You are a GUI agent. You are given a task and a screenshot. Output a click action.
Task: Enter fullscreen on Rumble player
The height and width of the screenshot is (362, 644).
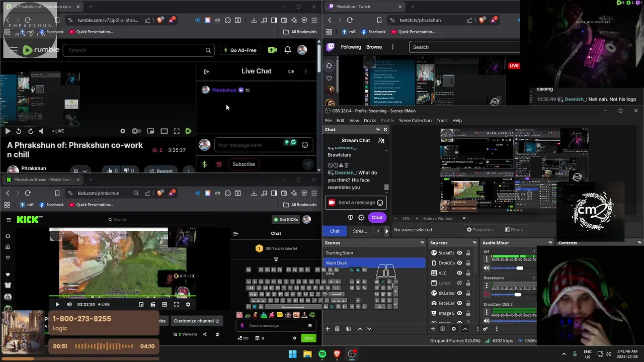pos(177,131)
